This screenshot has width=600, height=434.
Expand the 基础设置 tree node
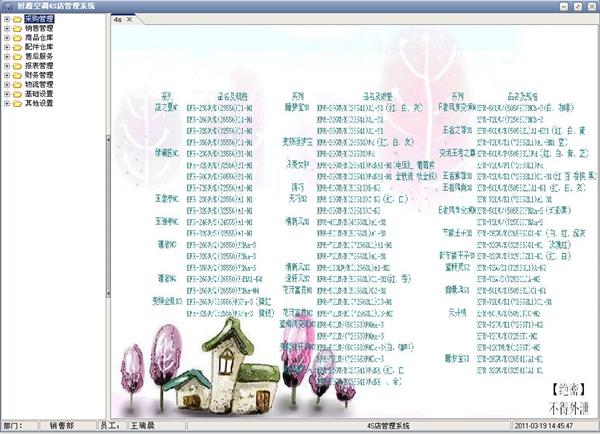[x=6, y=93]
